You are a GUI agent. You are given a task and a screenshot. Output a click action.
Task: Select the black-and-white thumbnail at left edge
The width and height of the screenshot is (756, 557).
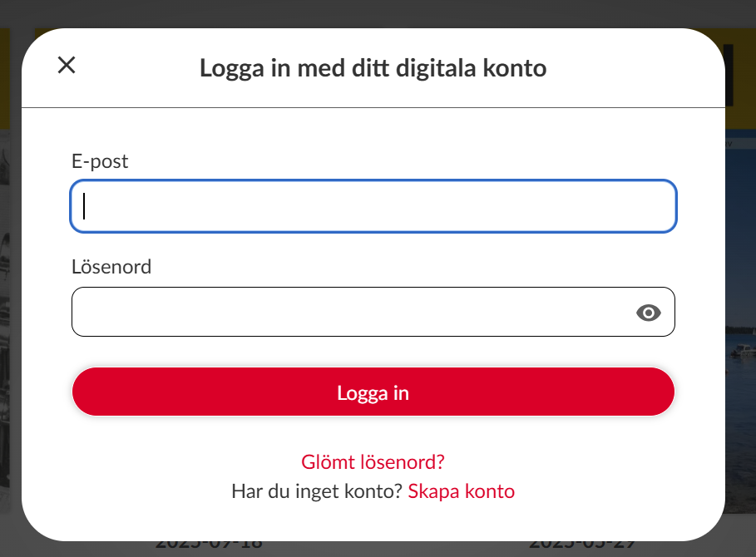pyautogui.click(x=9, y=333)
